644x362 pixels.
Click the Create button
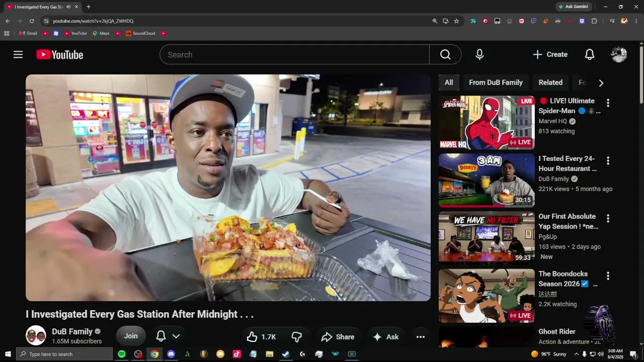coord(550,54)
